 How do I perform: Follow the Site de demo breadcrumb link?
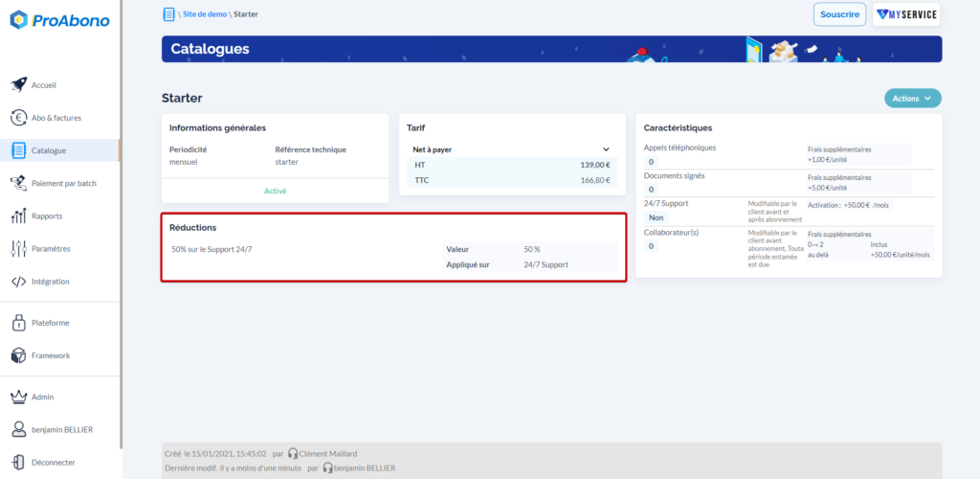click(x=205, y=14)
